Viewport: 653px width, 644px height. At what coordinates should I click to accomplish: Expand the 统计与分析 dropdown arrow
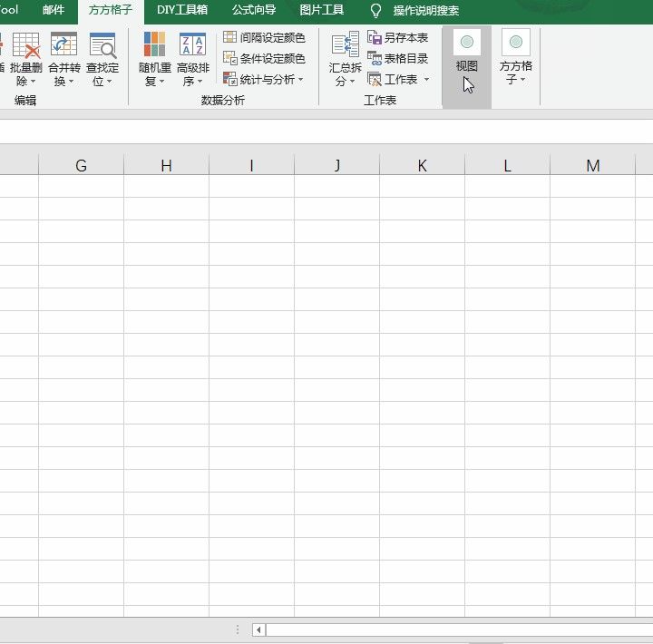(301, 79)
